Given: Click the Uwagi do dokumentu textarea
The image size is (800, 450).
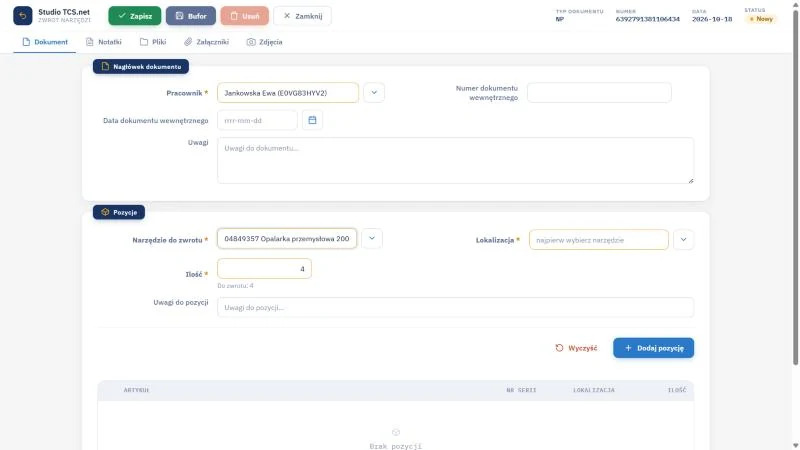Looking at the screenshot, I should pyautogui.click(x=455, y=160).
